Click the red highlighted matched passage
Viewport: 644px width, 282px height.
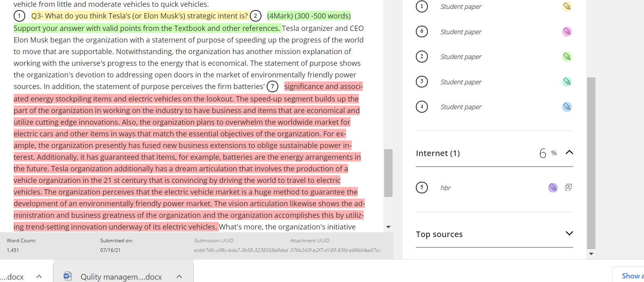click(x=188, y=157)
